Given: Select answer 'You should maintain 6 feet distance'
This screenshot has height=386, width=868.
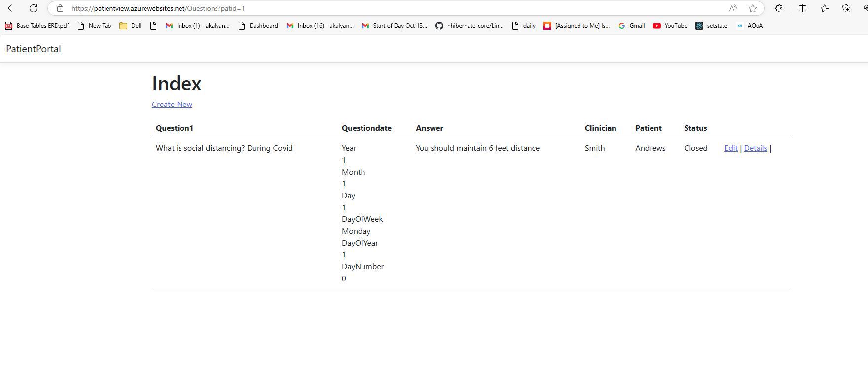Looking at the screenshot, I should 477,148.
